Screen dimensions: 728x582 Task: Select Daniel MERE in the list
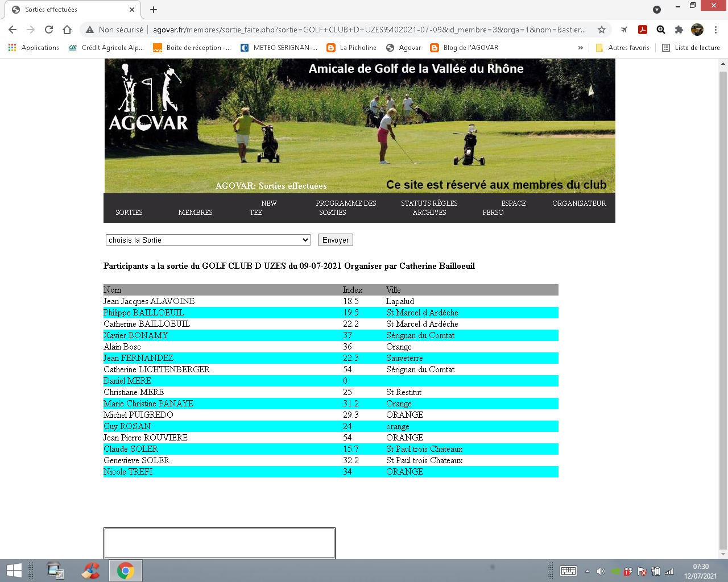[127, 381]
